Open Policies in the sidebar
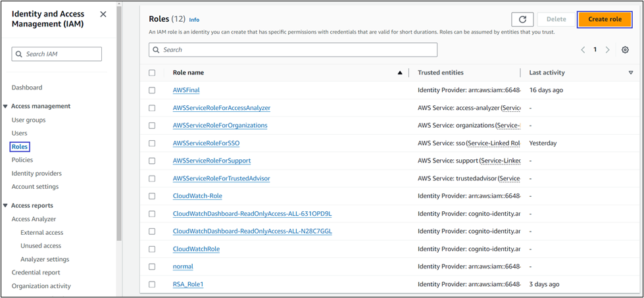644x298 pixels. pos(22,160)
